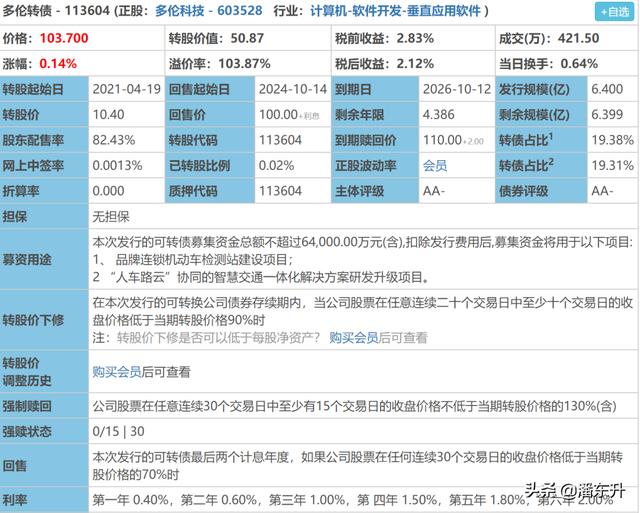The height and width of the screenshot is (513, 640).
Task: Select 税后收益 value 2.12%
Action: click(415, 64)
